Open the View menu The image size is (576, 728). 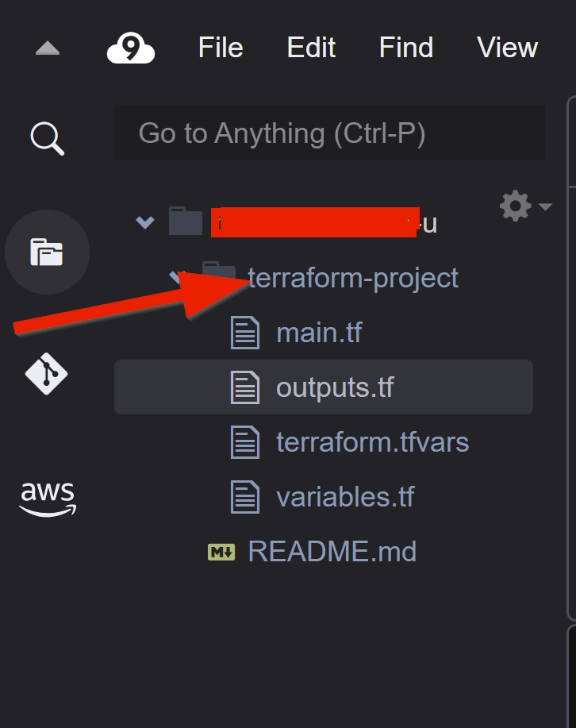(507, 48)
